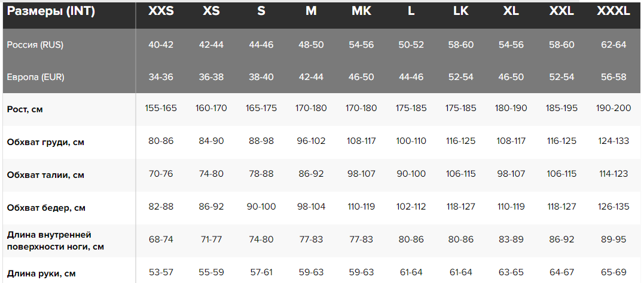The image size is (644, 283).
Task: Click the 90-100 waist value for L
Action: tap(411, 174)
